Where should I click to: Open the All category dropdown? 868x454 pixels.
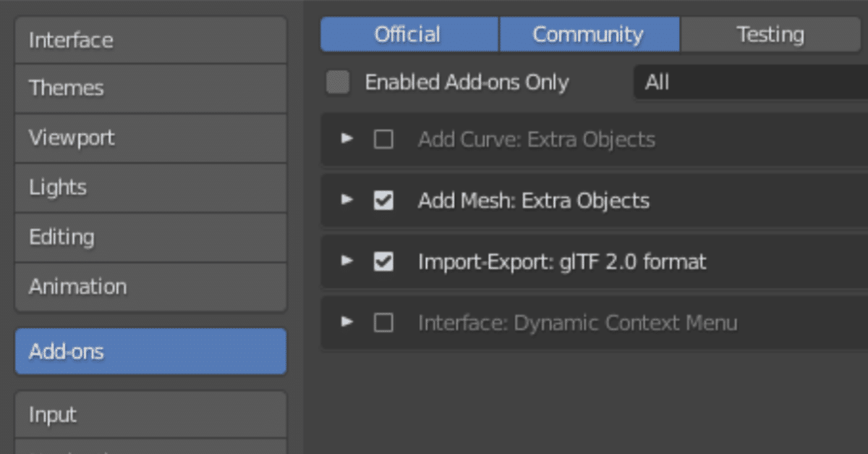coord(749,83)
